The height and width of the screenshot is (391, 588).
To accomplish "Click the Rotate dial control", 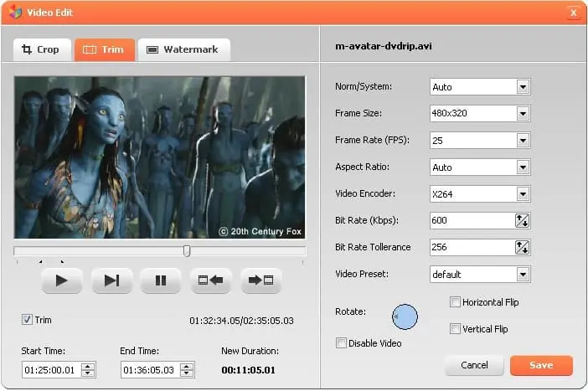I will 405,317.
